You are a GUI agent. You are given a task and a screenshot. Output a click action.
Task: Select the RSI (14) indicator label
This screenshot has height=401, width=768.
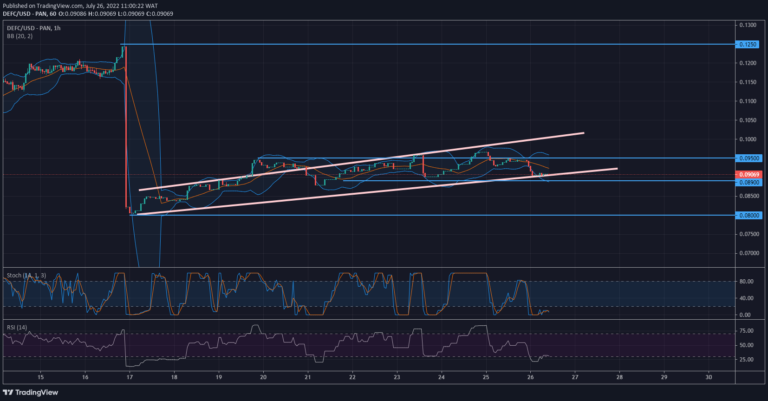pyautogui.click(x=17, y=327)
